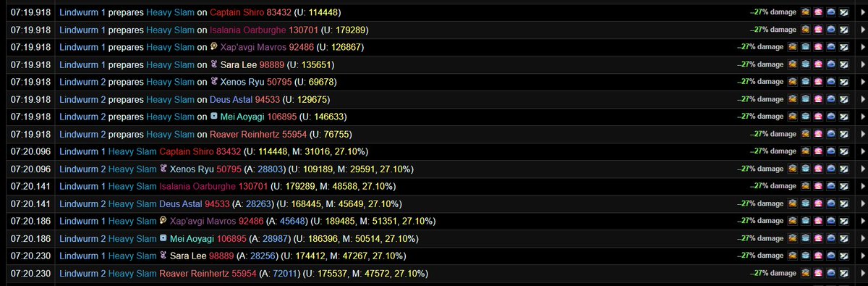868x286 pixels.
Task: Click pink buff icon in Captain Shiro prepares row
Action: point(817,12)
